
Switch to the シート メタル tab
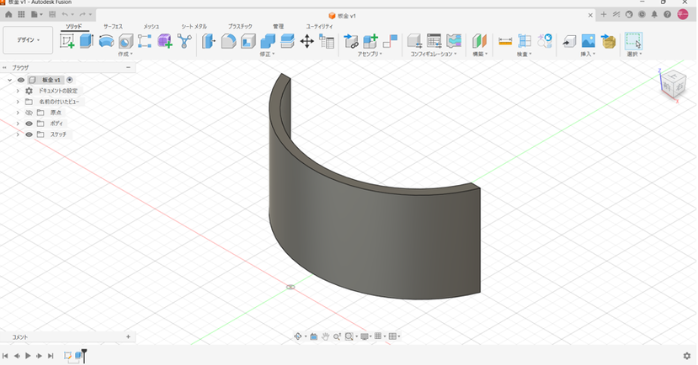194,26
